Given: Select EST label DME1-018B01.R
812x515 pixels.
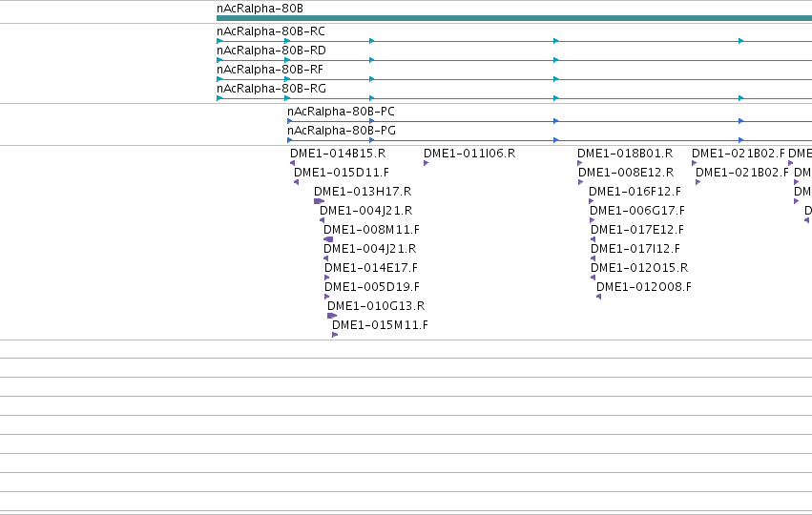Looking at the screenshot, I should [x=625, y=154].
